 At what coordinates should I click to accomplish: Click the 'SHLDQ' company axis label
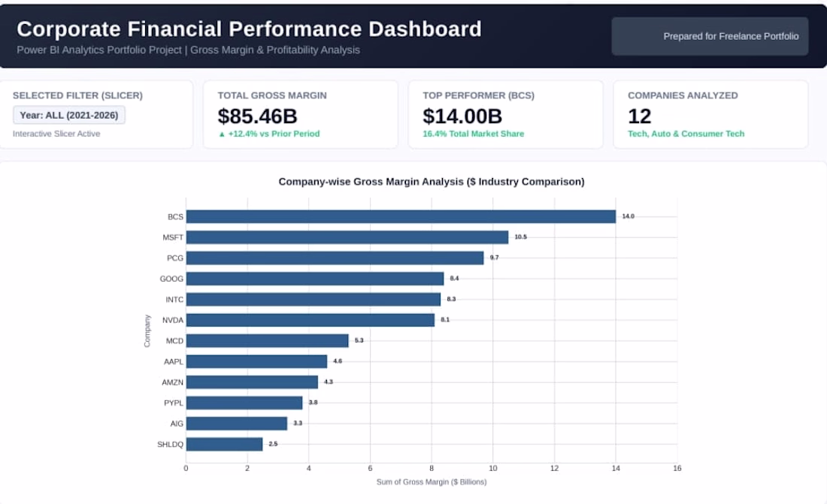[171, 445]
